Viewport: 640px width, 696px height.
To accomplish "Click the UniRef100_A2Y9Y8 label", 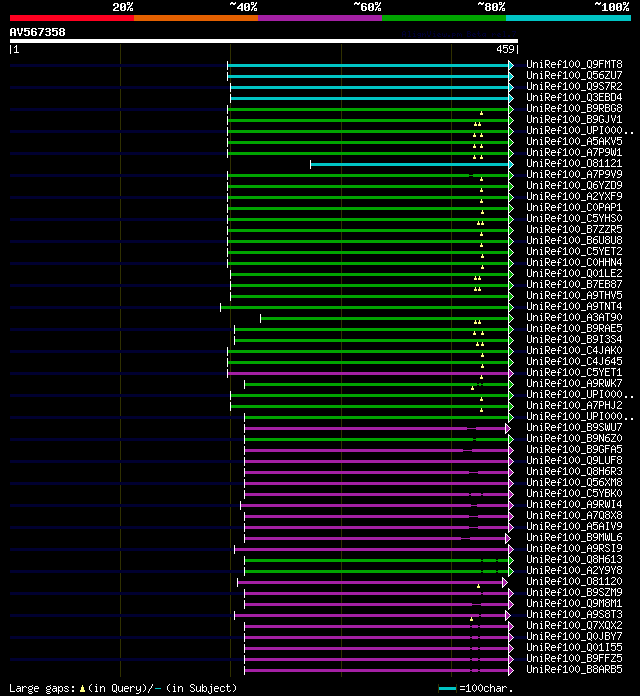I will pyautogui.click(x=574, y=570).
